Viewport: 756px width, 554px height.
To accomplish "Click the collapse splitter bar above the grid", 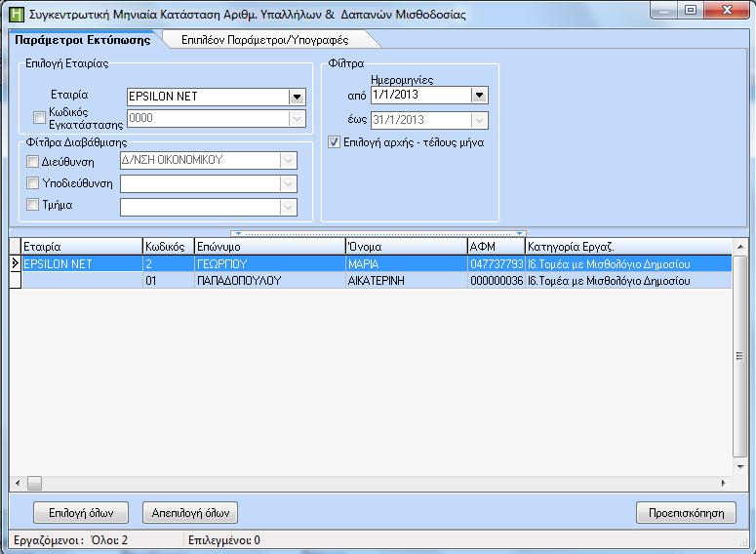I will coord(378,233).
